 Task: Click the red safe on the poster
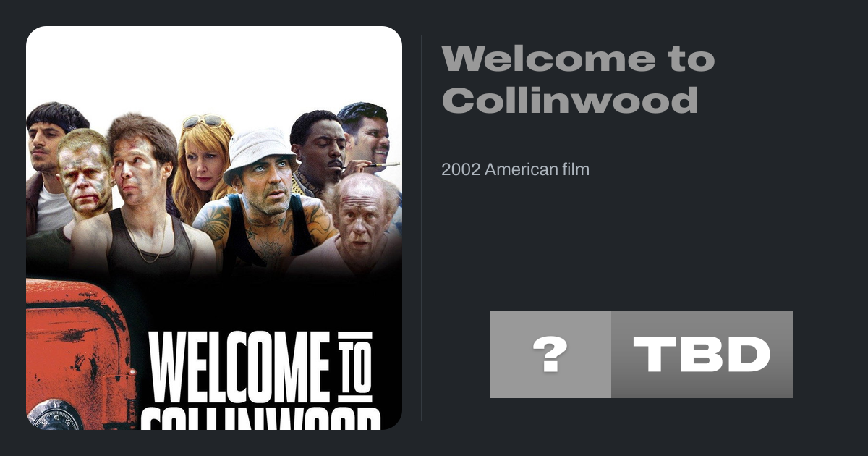78,355
